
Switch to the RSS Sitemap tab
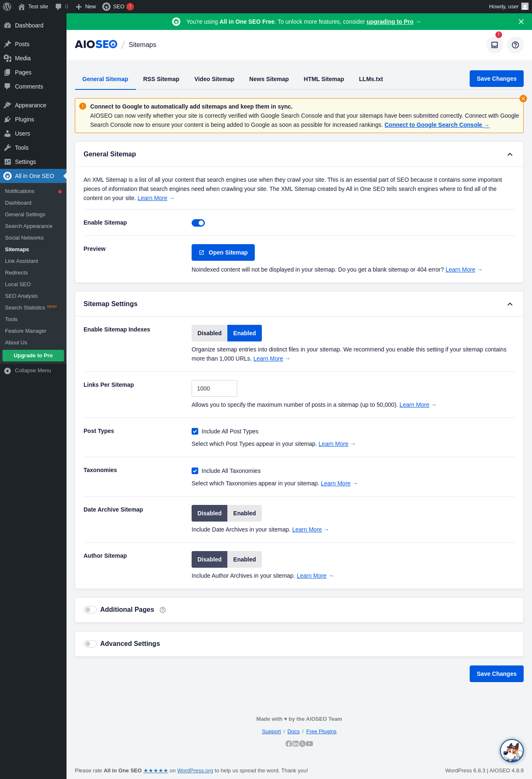click(x=161, y=79)
